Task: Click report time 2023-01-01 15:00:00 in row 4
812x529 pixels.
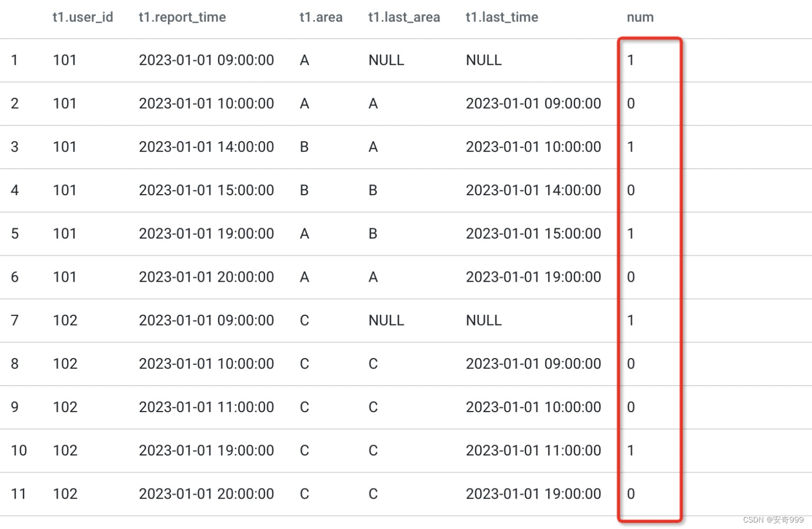Action: click(x=206, y=190)
